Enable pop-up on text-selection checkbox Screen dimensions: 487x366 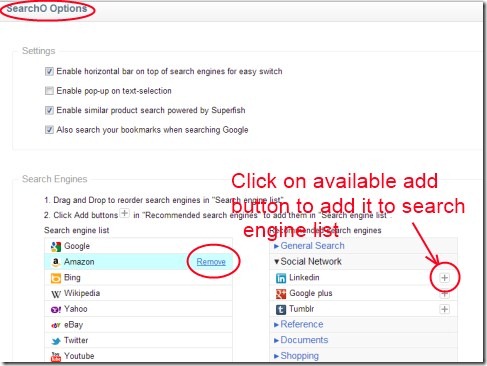(49, 91)
